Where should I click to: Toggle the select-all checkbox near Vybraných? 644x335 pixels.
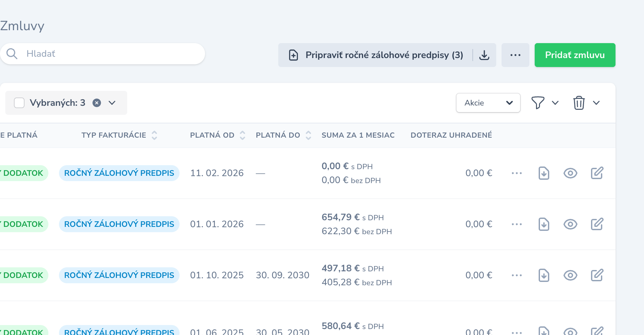click(x=19, y=103)
